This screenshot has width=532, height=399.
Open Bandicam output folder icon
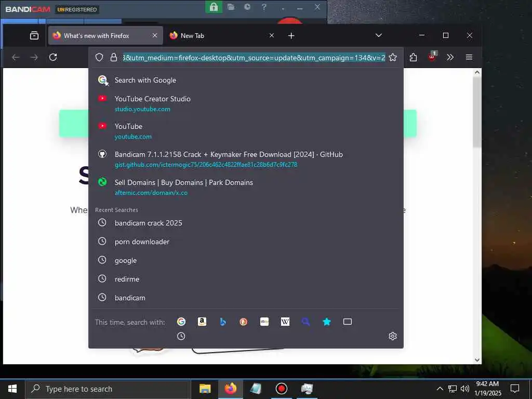tap(231, 7)
